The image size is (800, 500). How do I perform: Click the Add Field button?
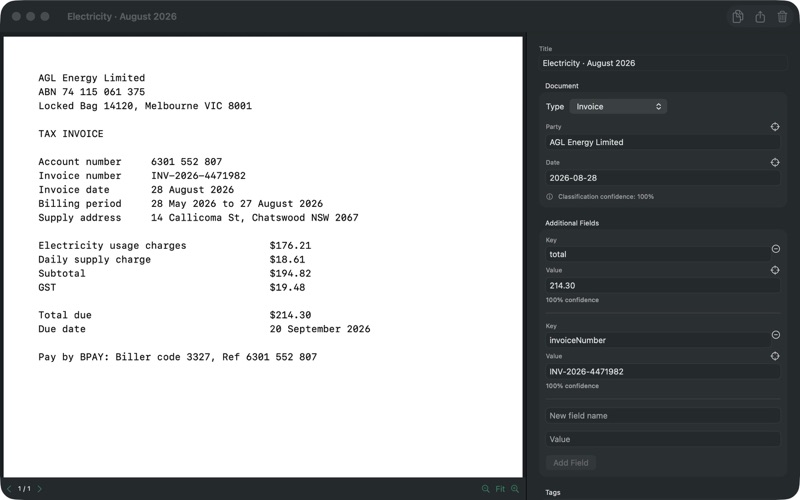pos(570,463)
